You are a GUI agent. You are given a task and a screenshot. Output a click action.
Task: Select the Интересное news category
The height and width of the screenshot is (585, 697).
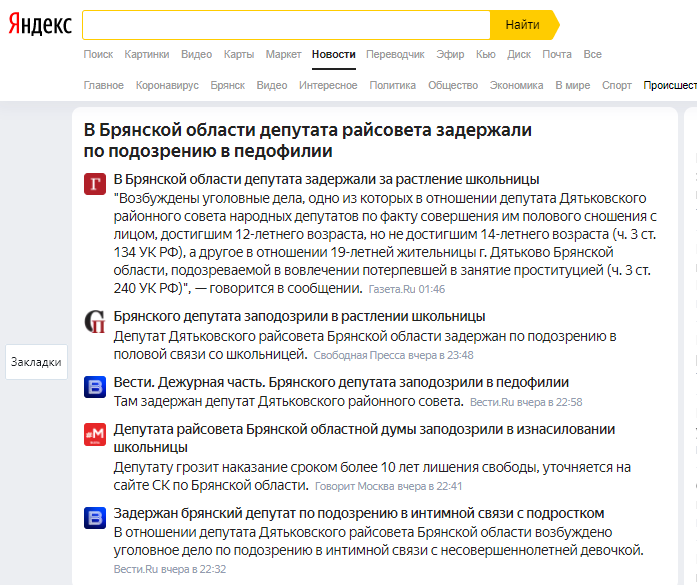pyautogui.click(x=328, y=85)
